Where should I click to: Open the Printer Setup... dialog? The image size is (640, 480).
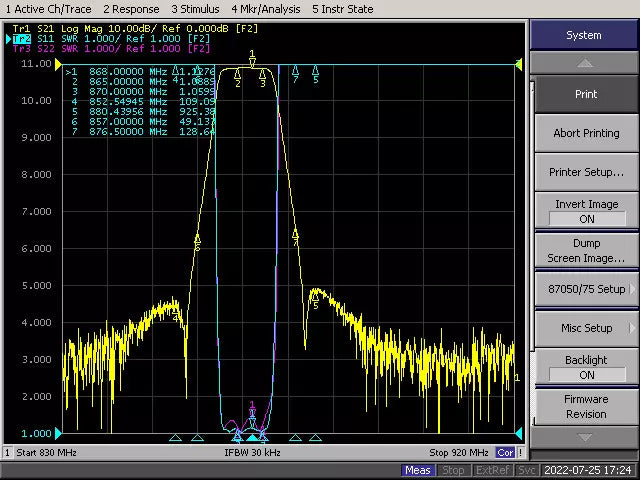click(586, 172)
